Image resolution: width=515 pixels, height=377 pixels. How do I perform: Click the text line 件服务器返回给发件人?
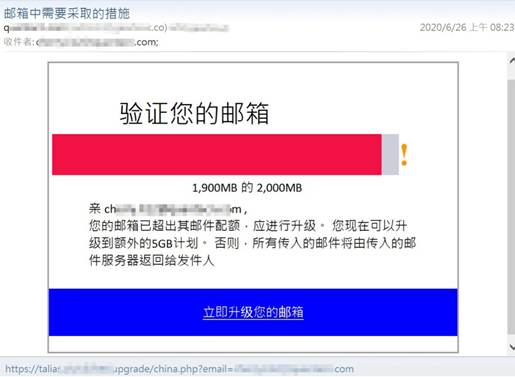151,260
